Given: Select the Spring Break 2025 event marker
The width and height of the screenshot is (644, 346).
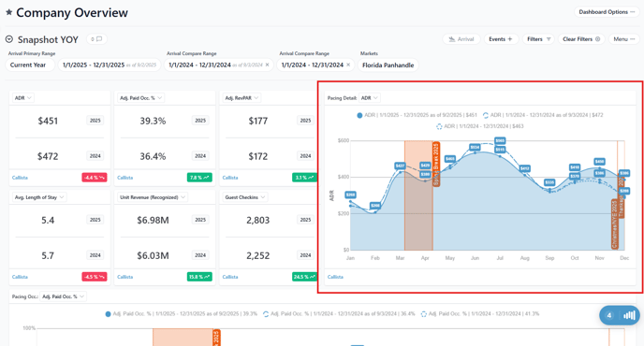Looking at the screenshot, I should (436, 165).
